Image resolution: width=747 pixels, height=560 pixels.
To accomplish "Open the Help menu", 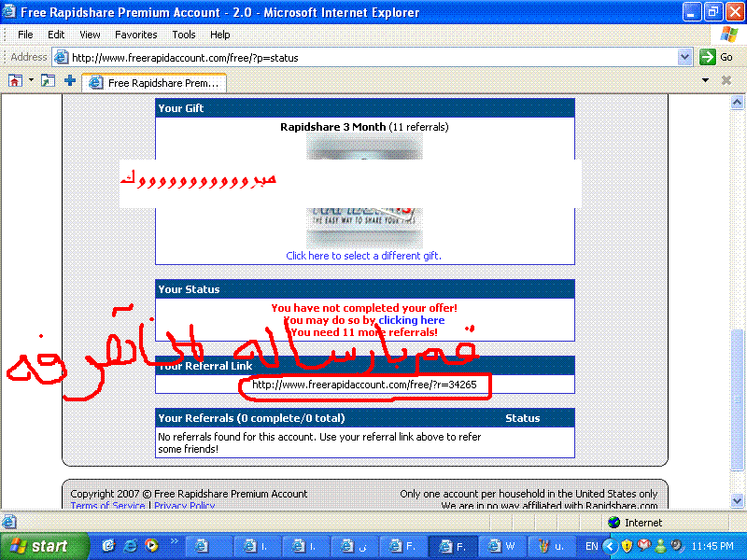I will click(x=219, y=35).
